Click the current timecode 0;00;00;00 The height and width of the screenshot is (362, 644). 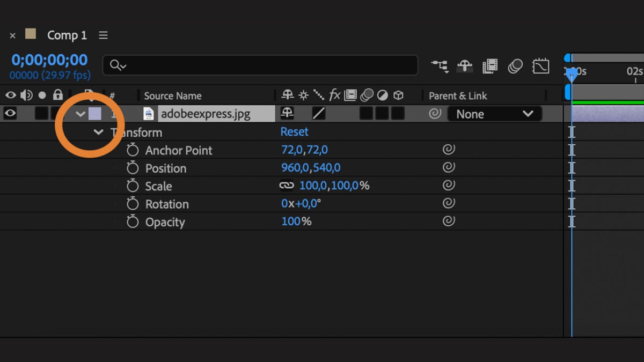click(49, 60)
